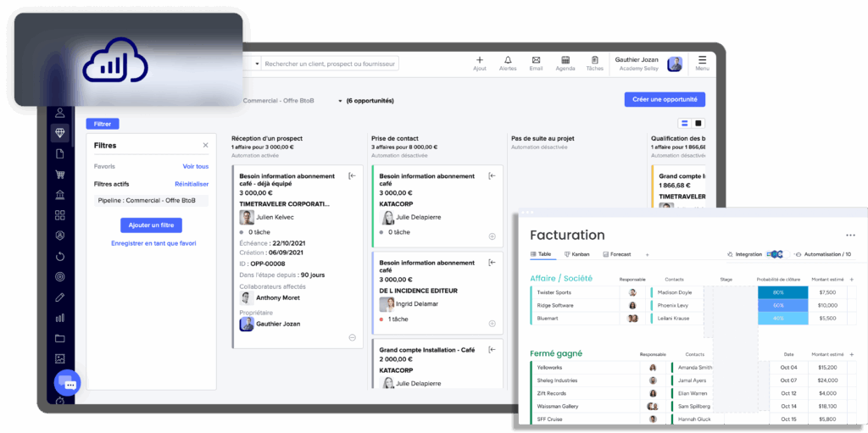Click the Yelloworks row name
Screen dimensions: 868x433
(x=549, y=368)
